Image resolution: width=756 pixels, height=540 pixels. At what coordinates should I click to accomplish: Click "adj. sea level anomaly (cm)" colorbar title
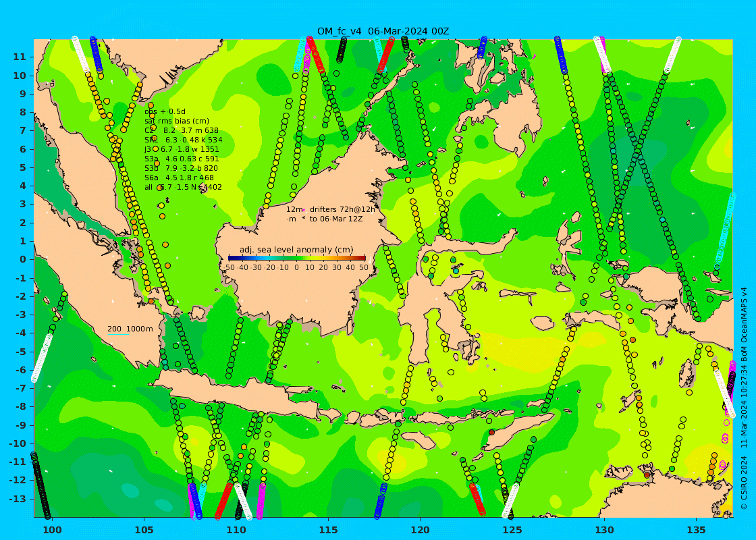(296, 250)
